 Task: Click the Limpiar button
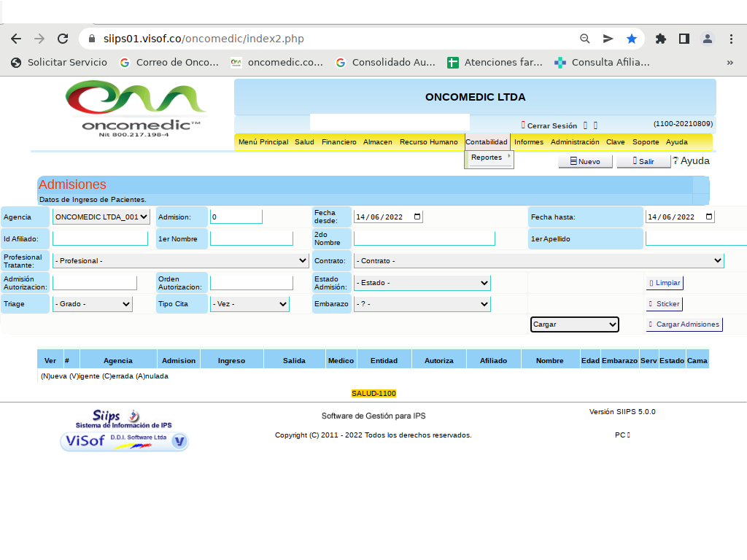click(x=665, y=283)
